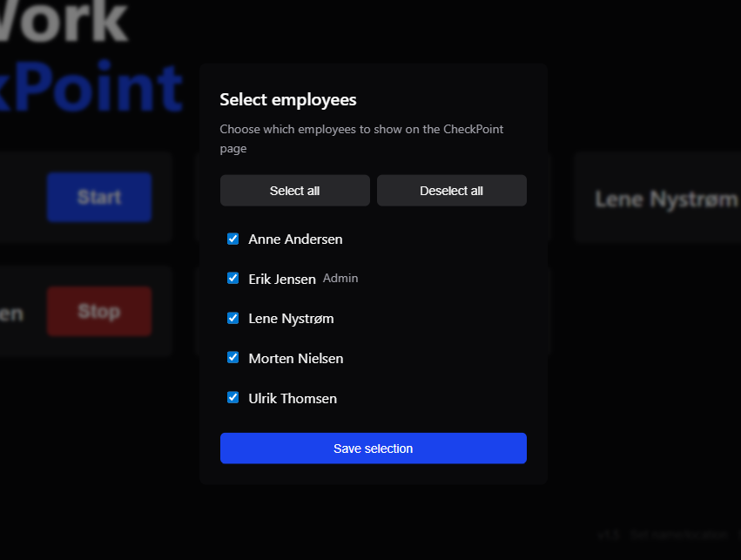Click the Lene Nystrøm employee card
Screen dimensions: 741x560
pos(664,198)
